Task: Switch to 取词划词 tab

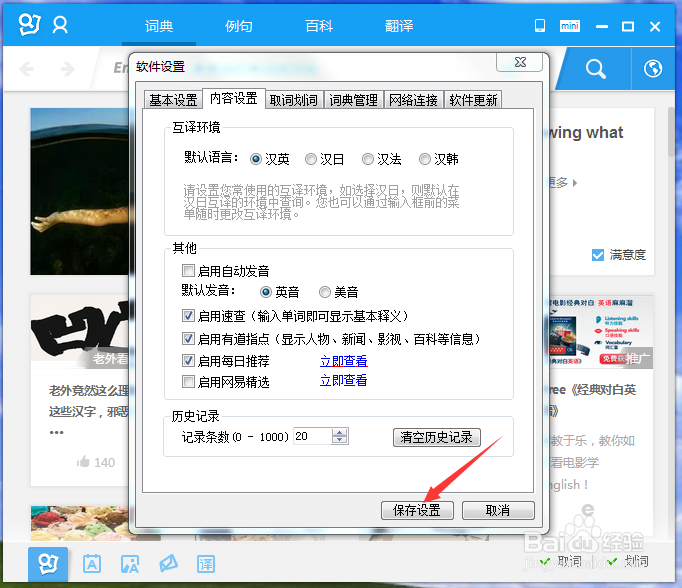Action: [x=294, y=100]
